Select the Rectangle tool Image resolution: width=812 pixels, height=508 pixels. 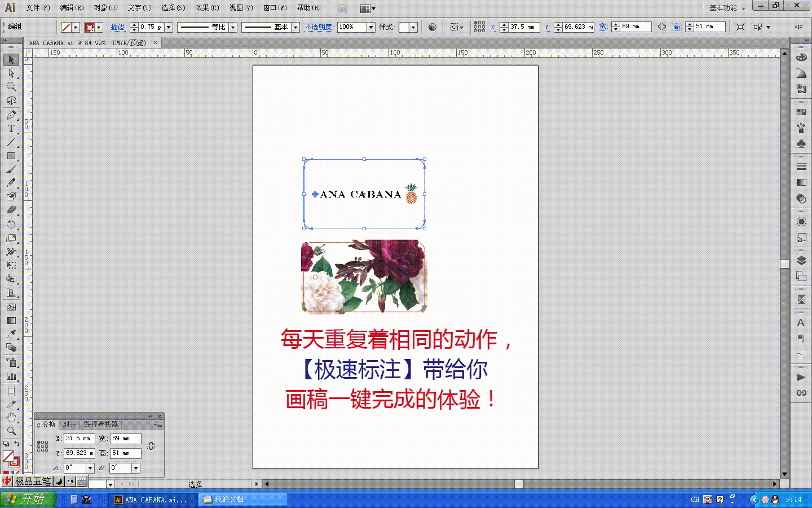(x=11, y=156)
